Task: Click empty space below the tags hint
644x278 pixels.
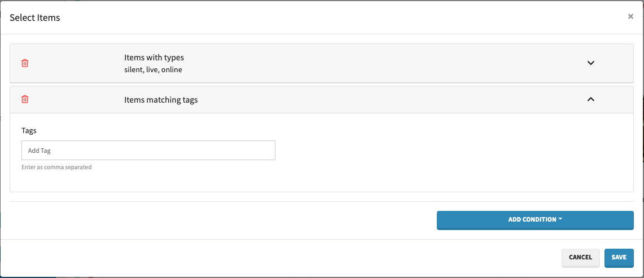Action: pyautogui.click(x=282, y=180)
